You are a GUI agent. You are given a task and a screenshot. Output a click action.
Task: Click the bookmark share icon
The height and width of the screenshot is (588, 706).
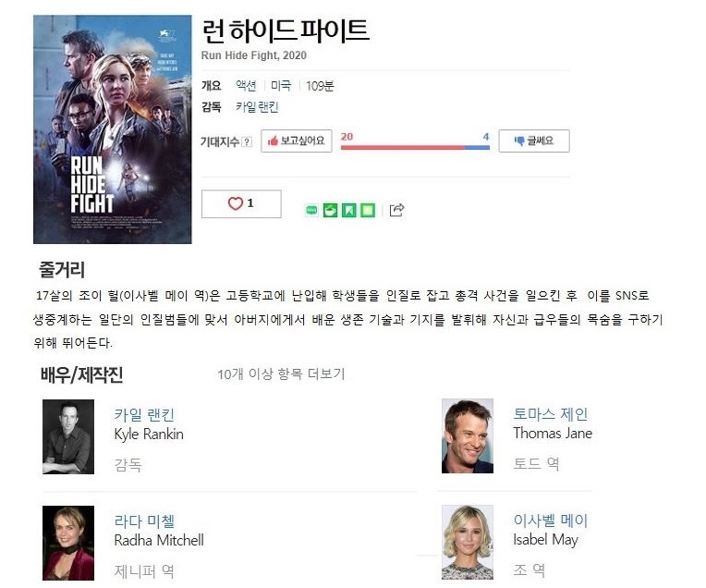tap(349, 210)
